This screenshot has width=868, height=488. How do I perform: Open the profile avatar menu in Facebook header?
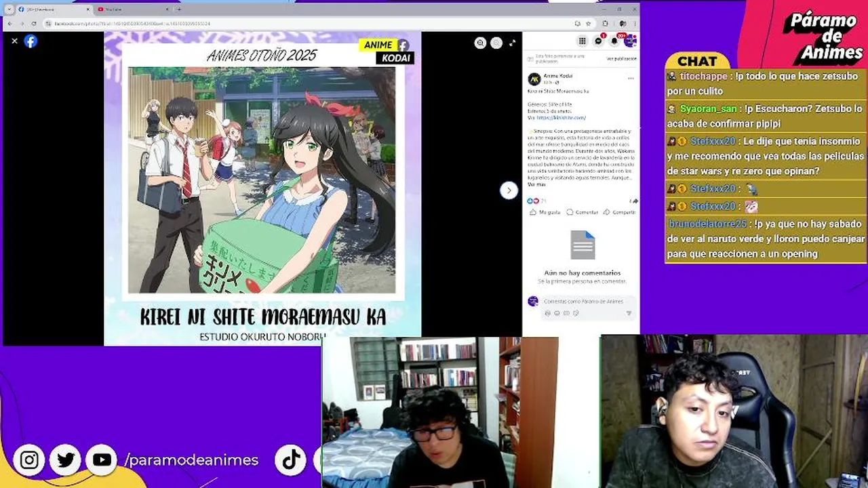[630, 41]
